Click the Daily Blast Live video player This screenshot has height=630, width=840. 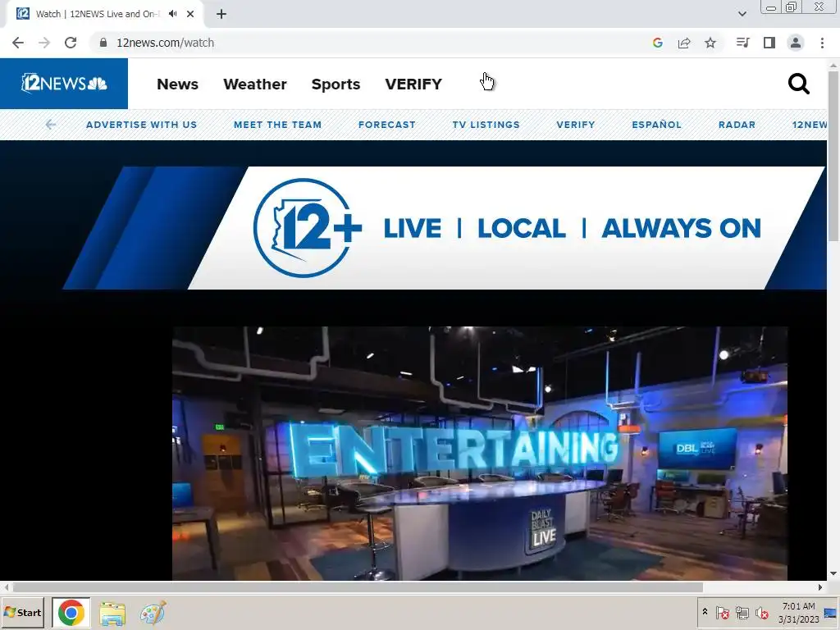pyautogui.click(x=479, y=453)
